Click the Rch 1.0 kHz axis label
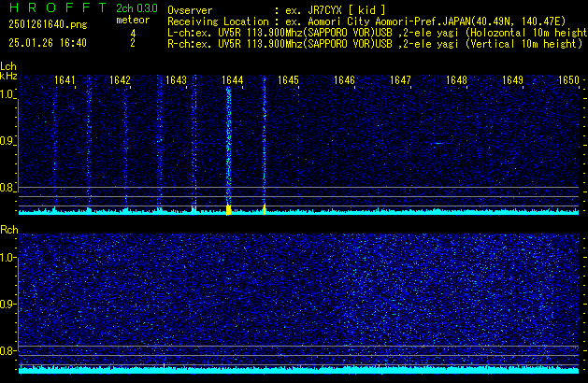This screenshot has height=383, width=588. click(7, 258)
